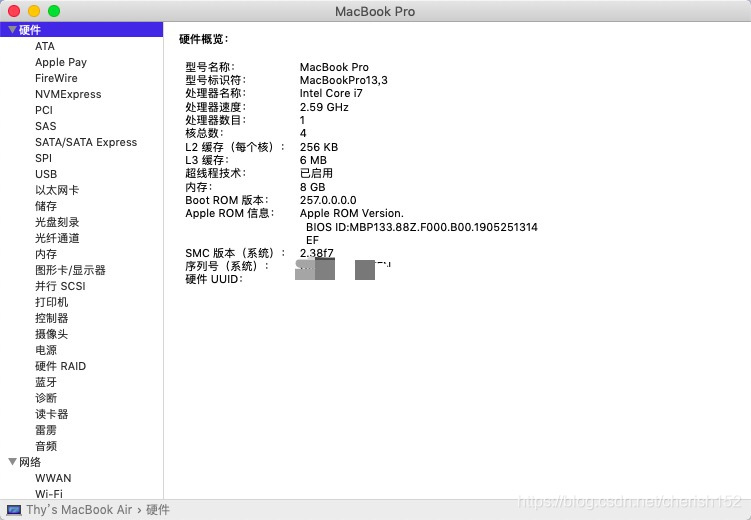Show NVMExpress details

[68, 94]
